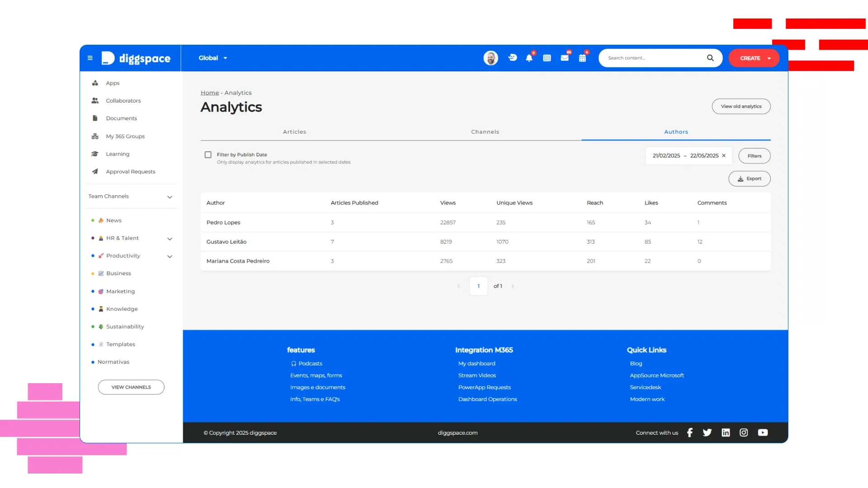Open diggspace.com footer link
The image size is (868, 488).
(x=458, y=433)
